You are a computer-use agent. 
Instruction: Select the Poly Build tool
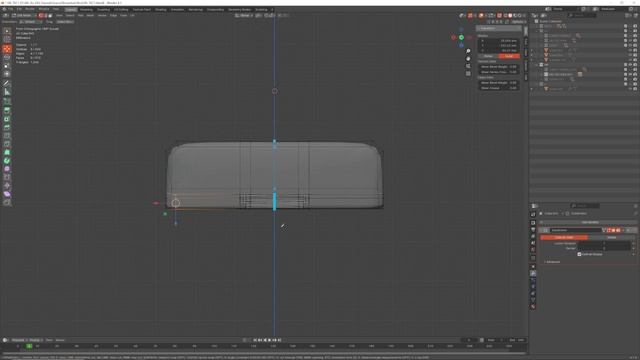point(7,152)
